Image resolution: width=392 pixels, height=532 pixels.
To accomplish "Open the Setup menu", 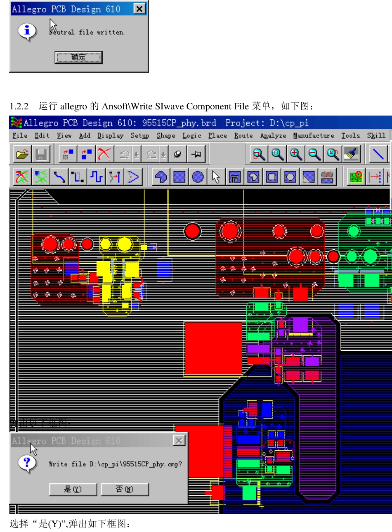I will tap(140, 136).
